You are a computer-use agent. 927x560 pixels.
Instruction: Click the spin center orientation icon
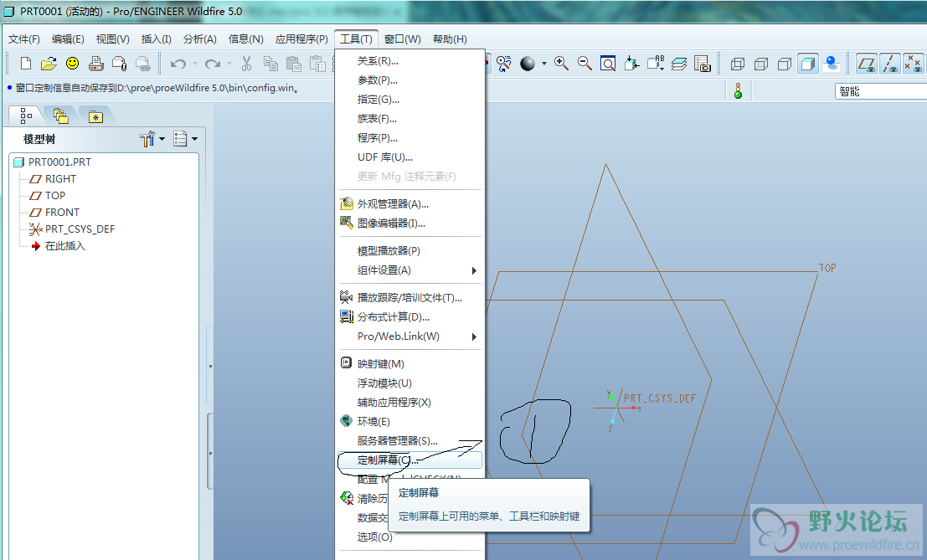click(504, 64)
